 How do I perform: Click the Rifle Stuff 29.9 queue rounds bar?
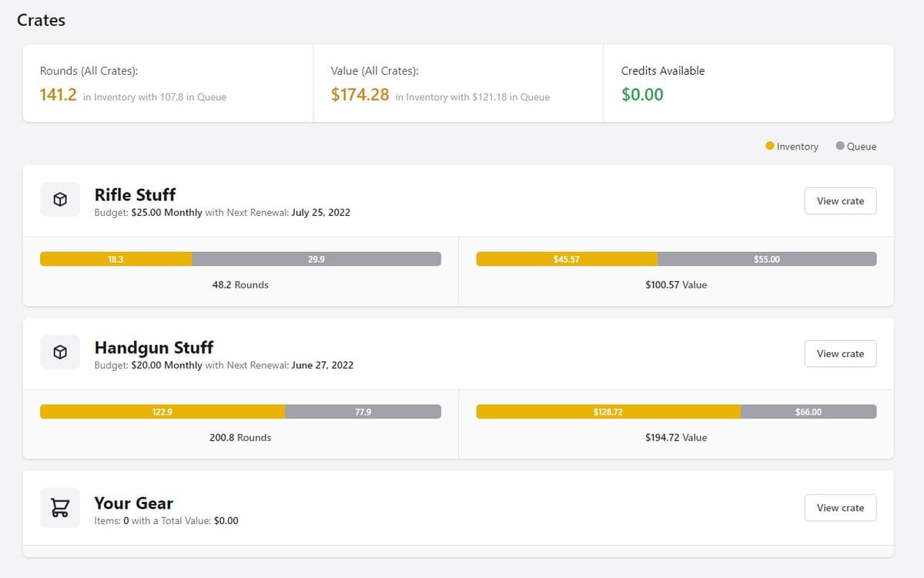tap(316, 259)
